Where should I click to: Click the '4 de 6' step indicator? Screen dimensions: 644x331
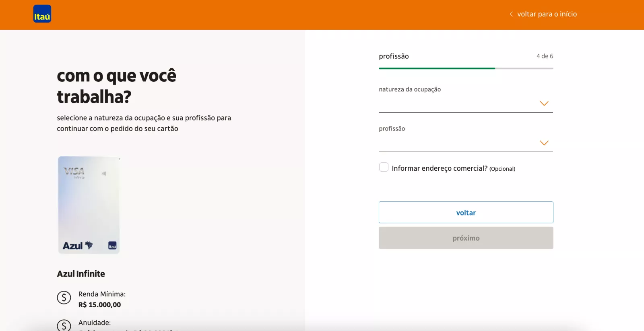click(545, 56)
